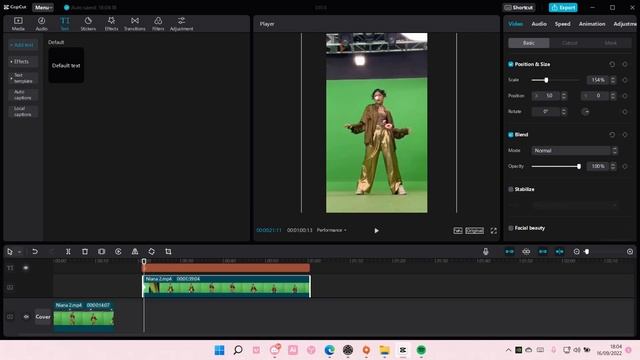Image resolution: width=640 pixels, height=360 pixels.
Task: Add keyframe for Scale
Action: pyautogui.click(x=625, y=80)
